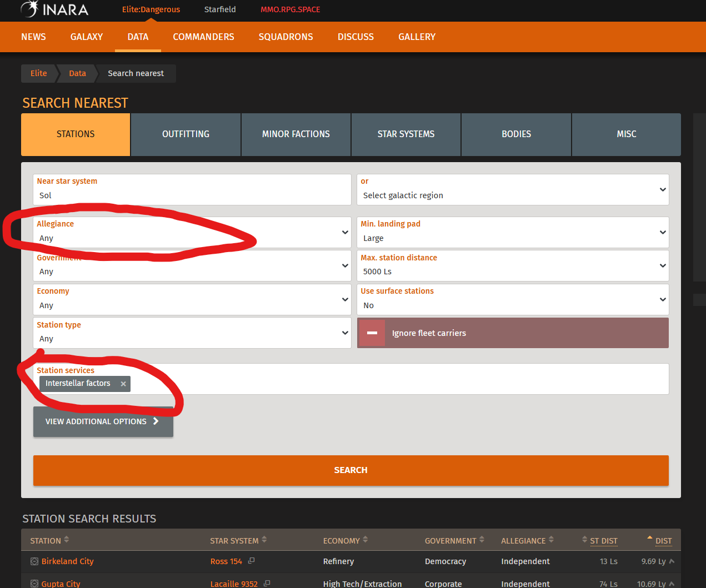This screenshot has height=588, width=706.
Task: Sort results by DIST column
Action: coord(660,540)
